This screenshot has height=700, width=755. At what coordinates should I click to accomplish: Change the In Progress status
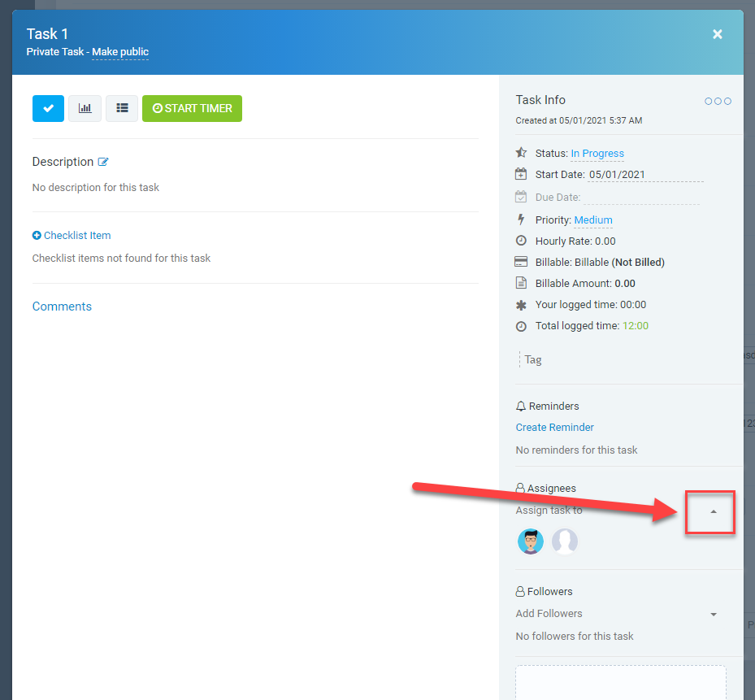point(597,153)
